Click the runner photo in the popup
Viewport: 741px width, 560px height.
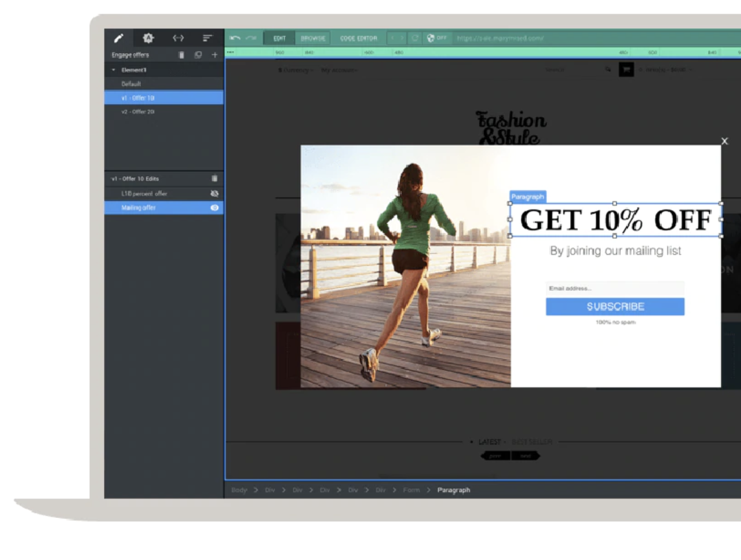(x=405, y=266)
